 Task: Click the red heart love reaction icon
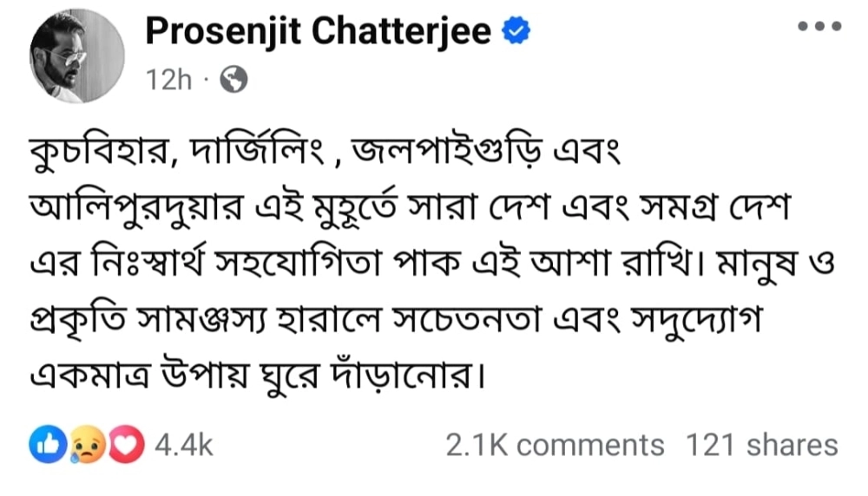[127, 446]
